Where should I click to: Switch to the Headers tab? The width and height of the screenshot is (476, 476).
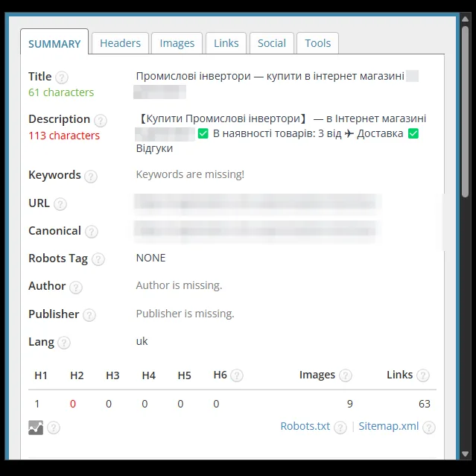120,43
